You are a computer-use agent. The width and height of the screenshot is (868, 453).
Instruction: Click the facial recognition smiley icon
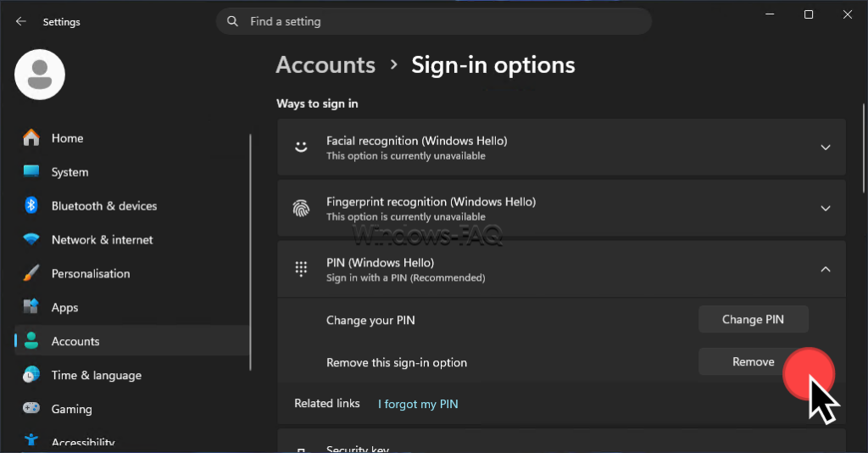[x=301, y=148]
